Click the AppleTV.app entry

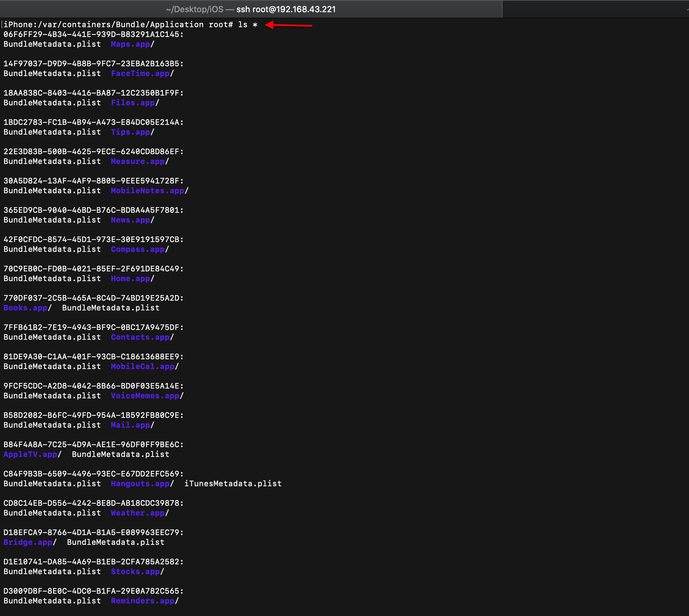(x=30, y=455)
